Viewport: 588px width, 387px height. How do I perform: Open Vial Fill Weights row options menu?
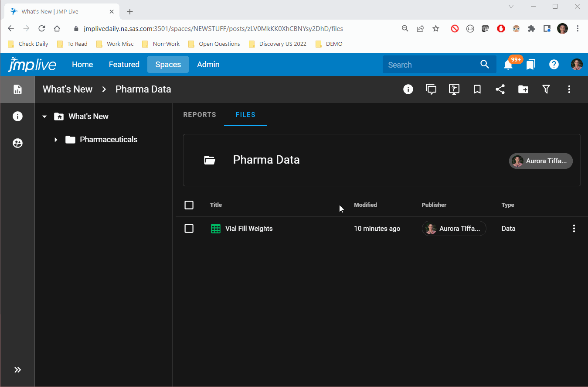(574, 229)
